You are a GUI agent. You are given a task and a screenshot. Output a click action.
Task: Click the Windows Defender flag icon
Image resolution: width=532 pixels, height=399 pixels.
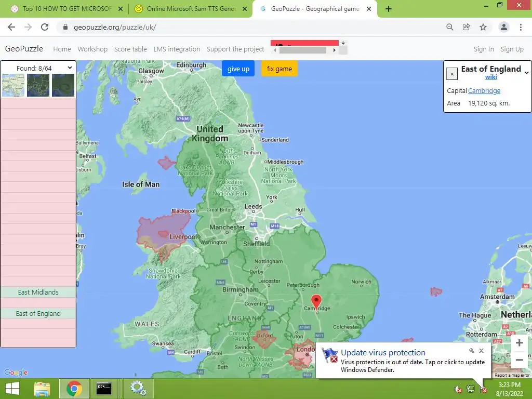pos(329,355)
